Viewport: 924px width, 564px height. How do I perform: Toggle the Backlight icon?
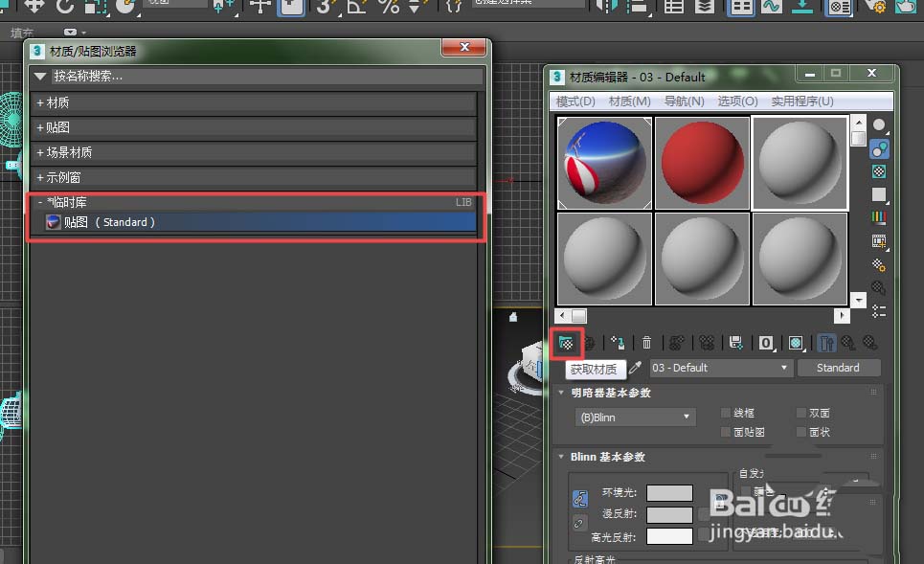[879, 149]
